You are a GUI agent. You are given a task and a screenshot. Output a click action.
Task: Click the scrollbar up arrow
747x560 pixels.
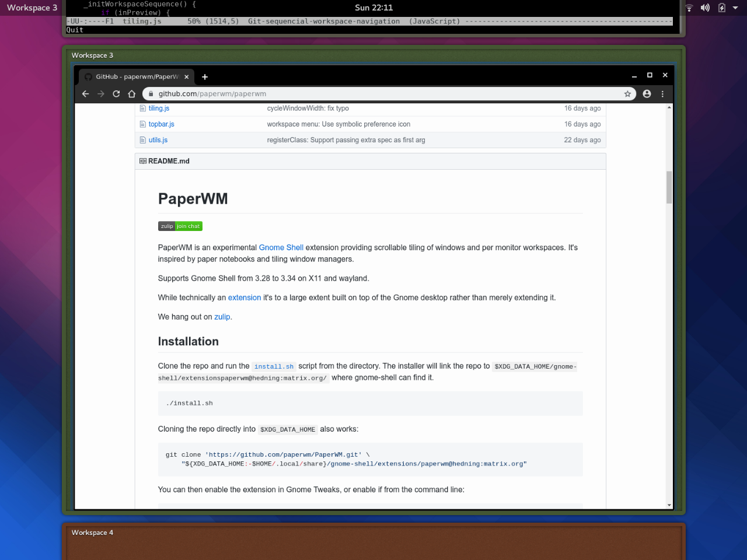click(x=669, y=108)
